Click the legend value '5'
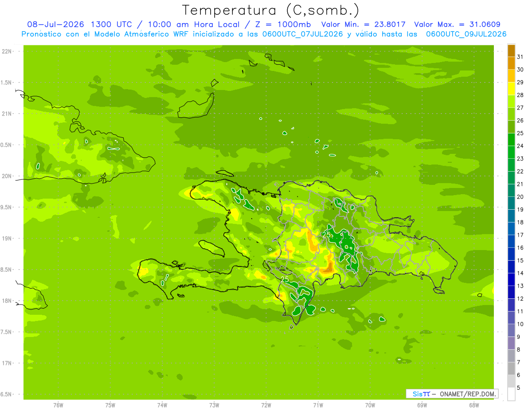The image size is (532, 411). point(519,388)
